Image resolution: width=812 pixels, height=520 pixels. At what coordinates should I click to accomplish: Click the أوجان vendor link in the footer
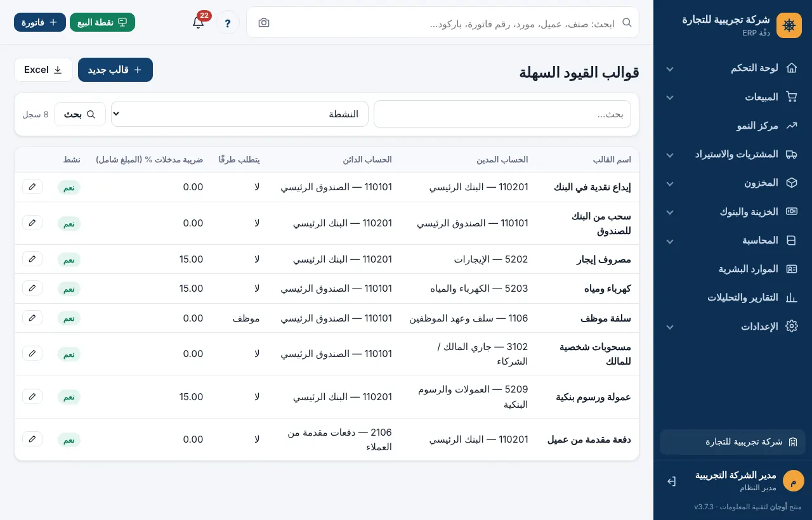point(778,507)
